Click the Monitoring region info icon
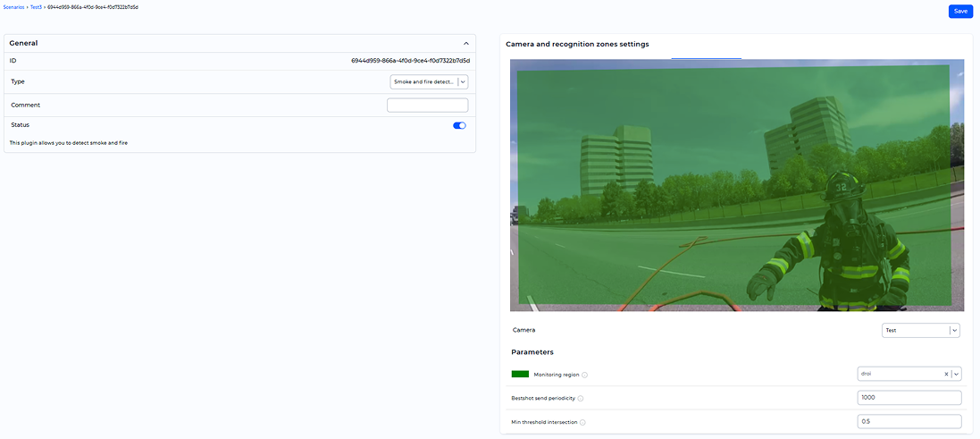Screen dimensions: 980x439 [585, 375]
